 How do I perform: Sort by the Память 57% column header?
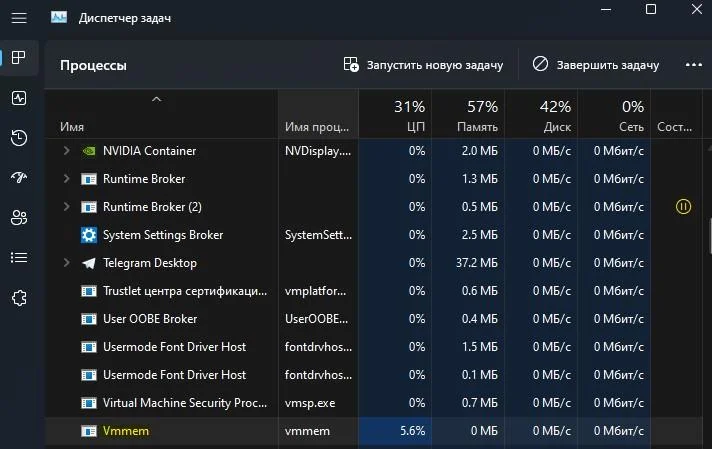pos(468,116)
